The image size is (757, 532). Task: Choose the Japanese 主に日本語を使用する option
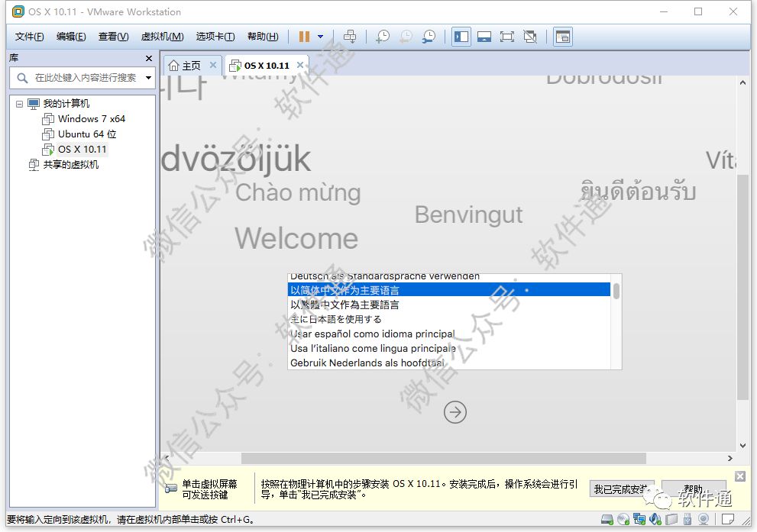[449, 319]
